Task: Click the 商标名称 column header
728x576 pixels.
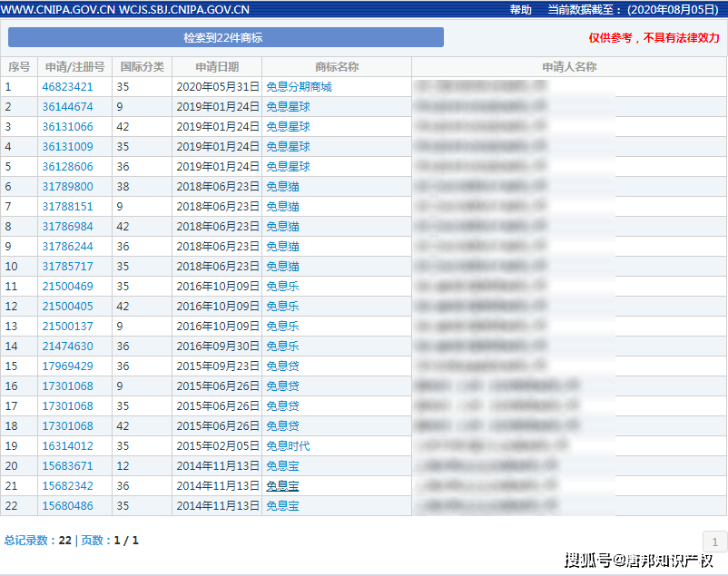Action: pos(337,67)
